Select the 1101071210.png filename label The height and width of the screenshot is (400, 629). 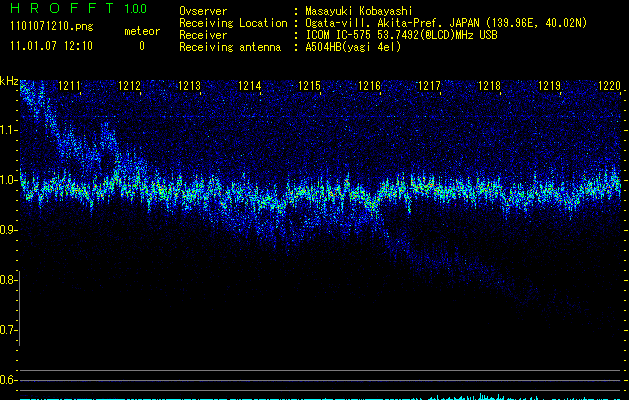(49, 27)
